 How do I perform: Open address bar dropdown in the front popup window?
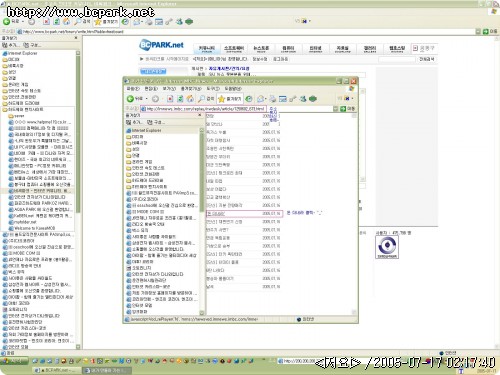[x=336, y=109]
